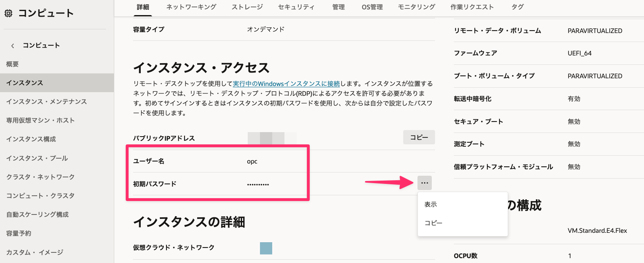This screenshot has width=644, height=263.
Task: Select the セキュリティ tab
Action: coord(296,7)
